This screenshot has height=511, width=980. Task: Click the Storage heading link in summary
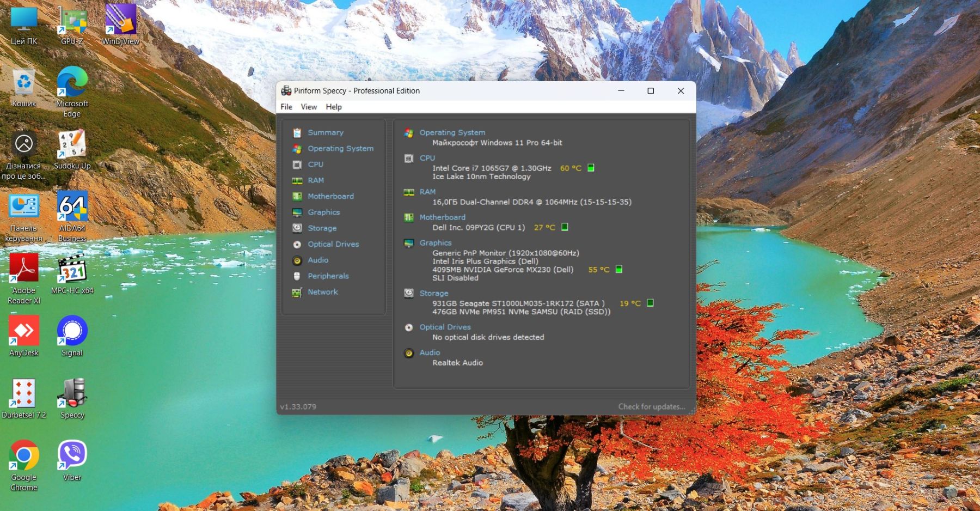coord(434,293)
